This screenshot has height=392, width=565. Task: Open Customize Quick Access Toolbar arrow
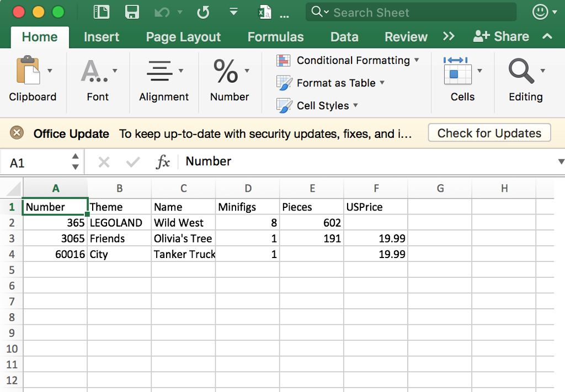[233, 12]
